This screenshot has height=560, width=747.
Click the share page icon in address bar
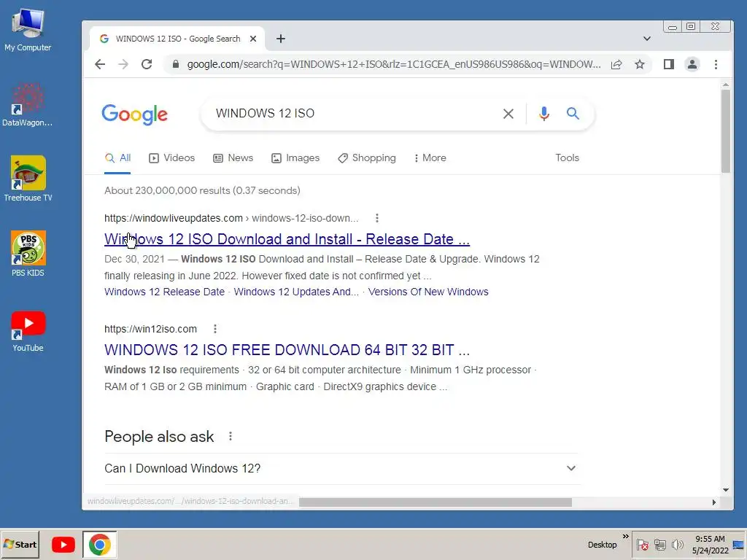(x=616, y=64)
